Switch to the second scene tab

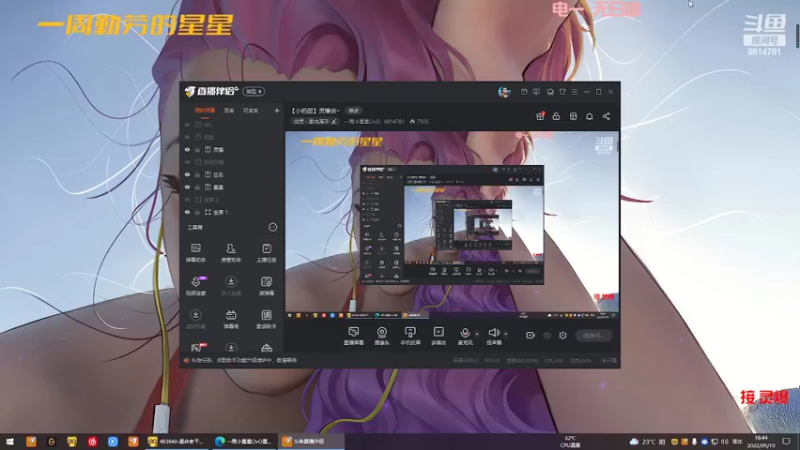[229, 110]
